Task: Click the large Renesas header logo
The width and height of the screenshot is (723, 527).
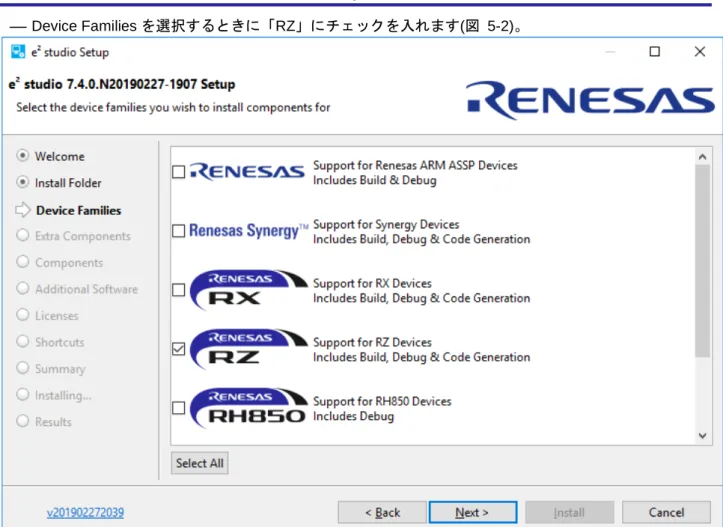Action: 590,100
